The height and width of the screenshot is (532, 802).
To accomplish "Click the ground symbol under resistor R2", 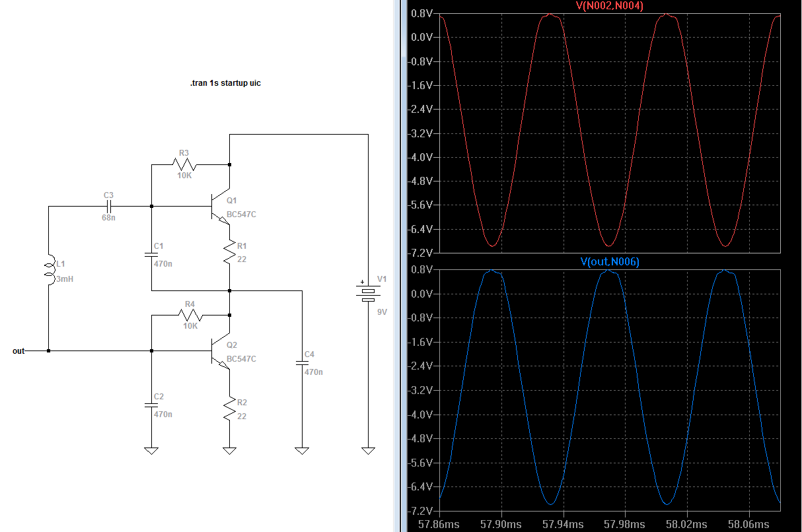I will click(x=229, y=450).
